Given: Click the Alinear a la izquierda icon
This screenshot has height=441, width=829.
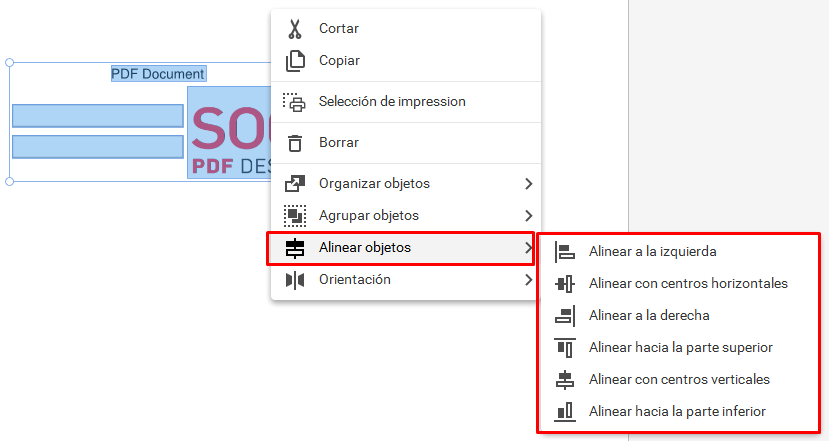Looking at the screenshot, I should 565,252.
